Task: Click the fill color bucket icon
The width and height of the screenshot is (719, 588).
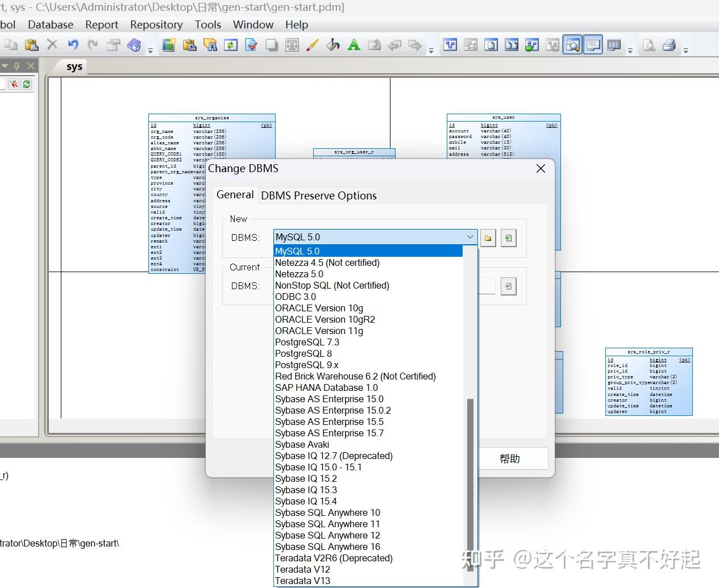Action: click(333, 45)
